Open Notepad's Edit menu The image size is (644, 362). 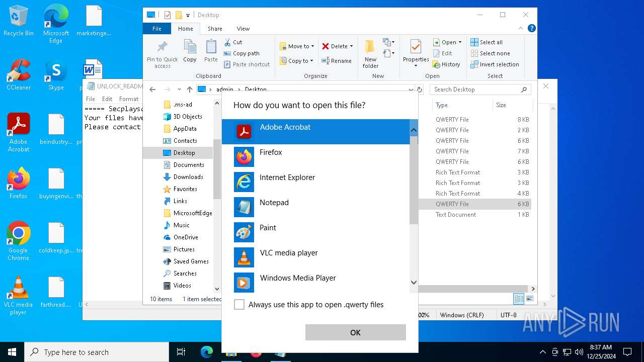[x=107, y=99]
